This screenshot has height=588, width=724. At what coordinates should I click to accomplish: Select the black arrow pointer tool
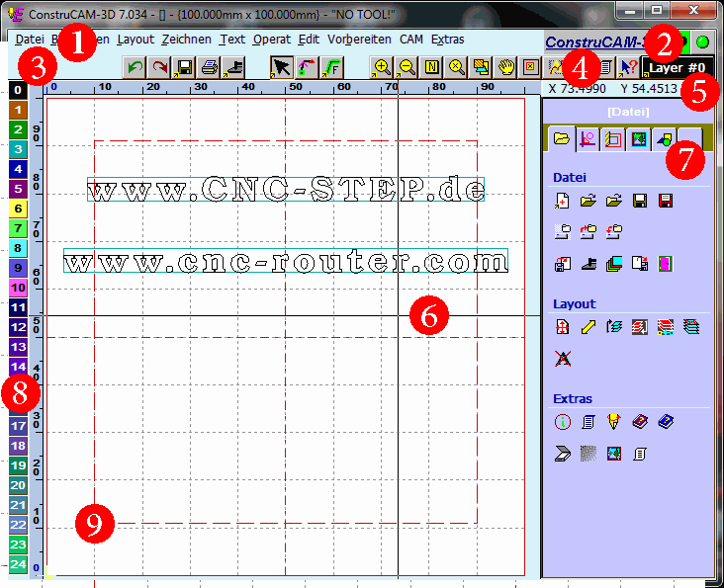pos(282,67)
